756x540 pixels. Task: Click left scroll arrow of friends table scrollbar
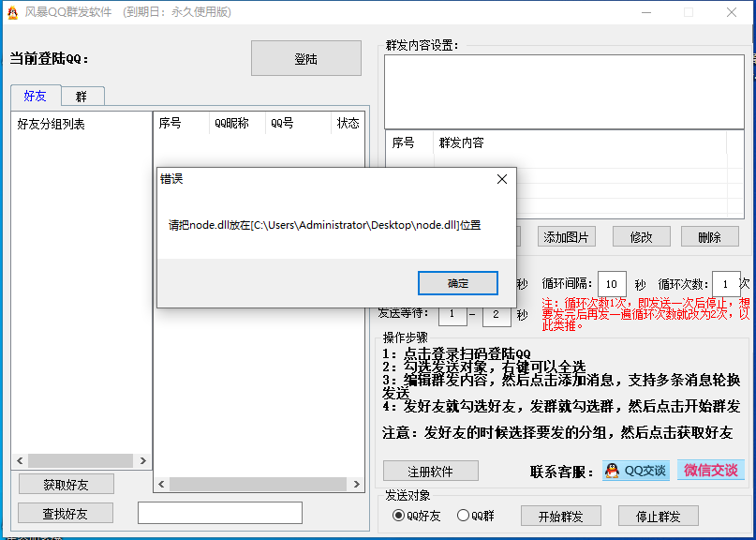[161, 484]
